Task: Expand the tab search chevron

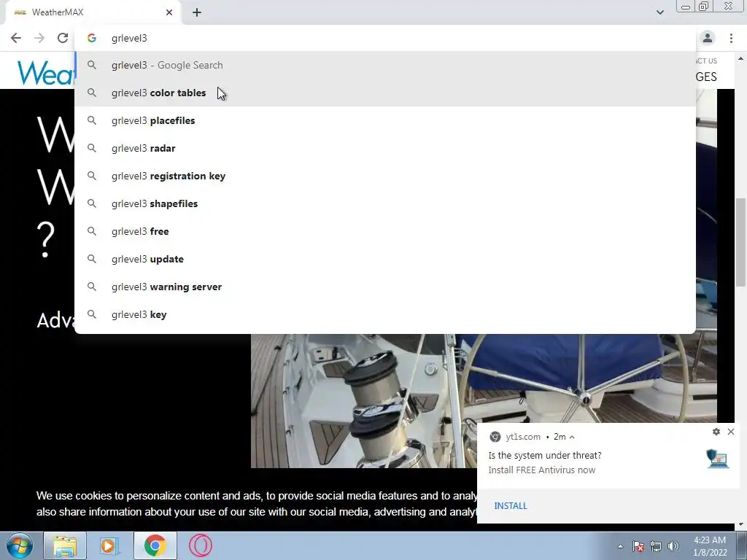Action: point(659,12)
